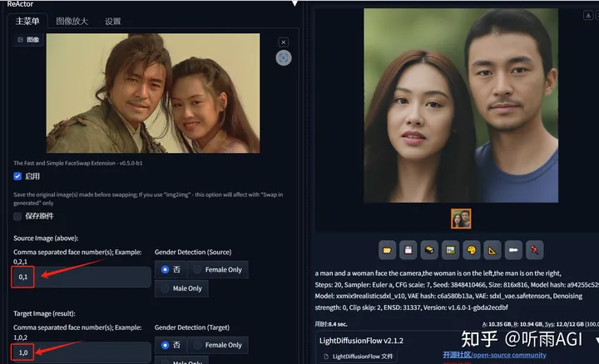Select 否 for source gender detection
This screenshot has width=599, height=364.
(171, 269)
